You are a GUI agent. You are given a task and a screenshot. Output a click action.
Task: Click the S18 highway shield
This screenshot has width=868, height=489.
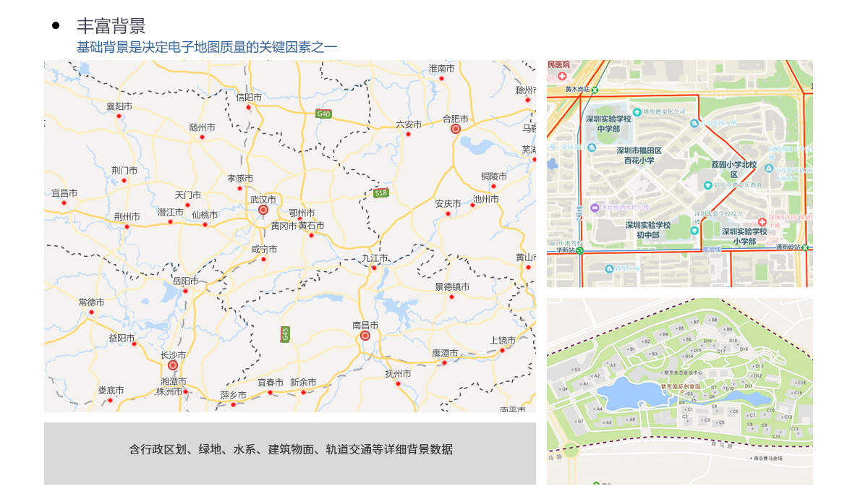(x=381, y=193)
